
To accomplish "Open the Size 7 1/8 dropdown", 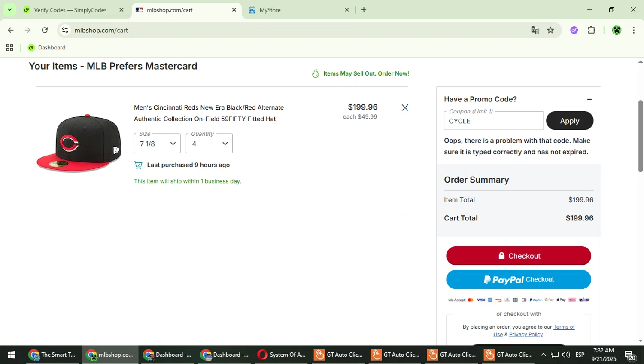I will tap(157, 144).
